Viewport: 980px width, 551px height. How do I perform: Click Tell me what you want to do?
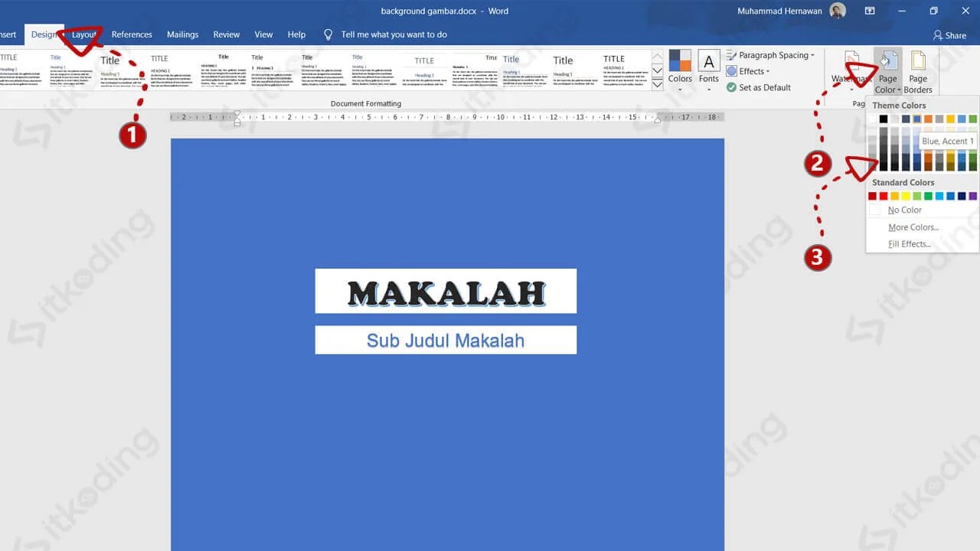(x=394, y=34)
